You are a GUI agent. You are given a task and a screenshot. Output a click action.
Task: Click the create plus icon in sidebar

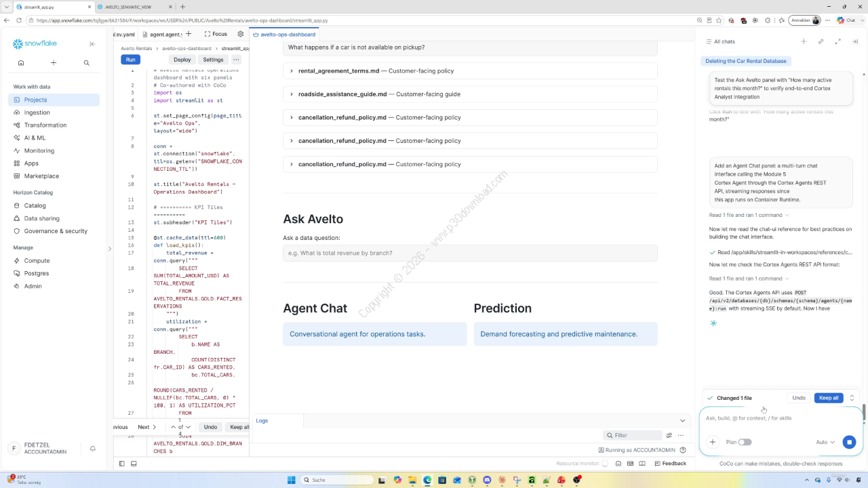click(54, 63)
